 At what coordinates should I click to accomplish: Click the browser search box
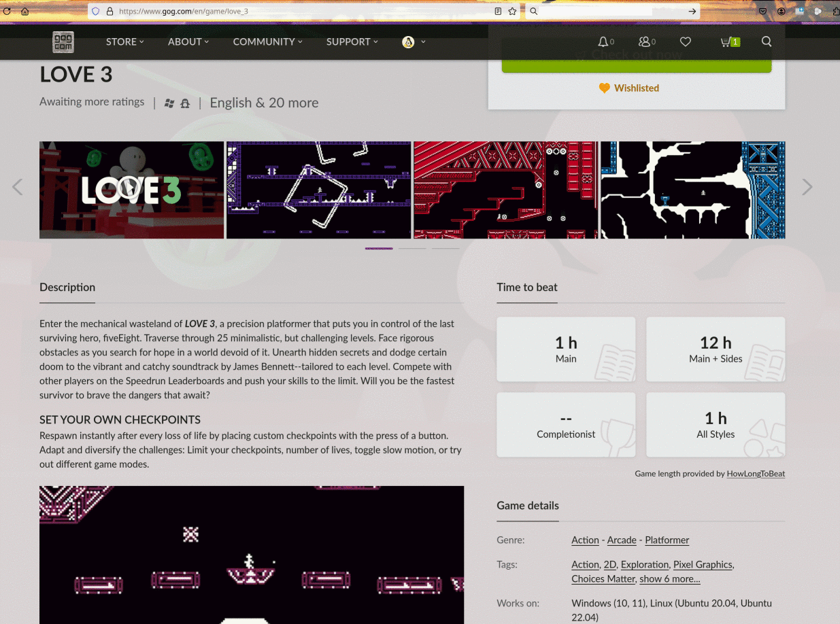click(x=612, y=12)
